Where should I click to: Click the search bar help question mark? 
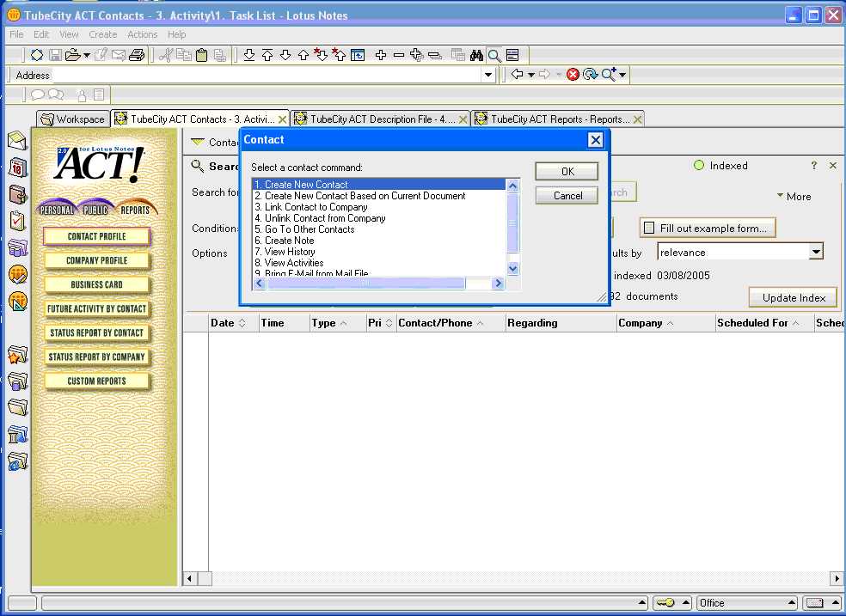813,166
